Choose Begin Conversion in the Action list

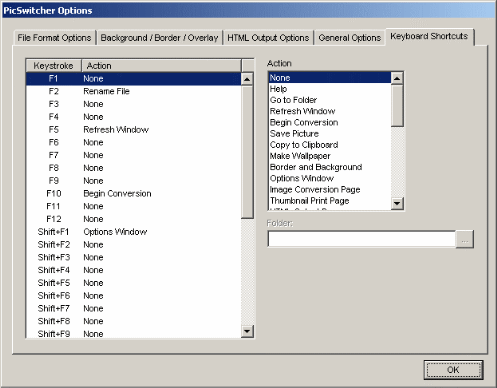pos(330,122)
